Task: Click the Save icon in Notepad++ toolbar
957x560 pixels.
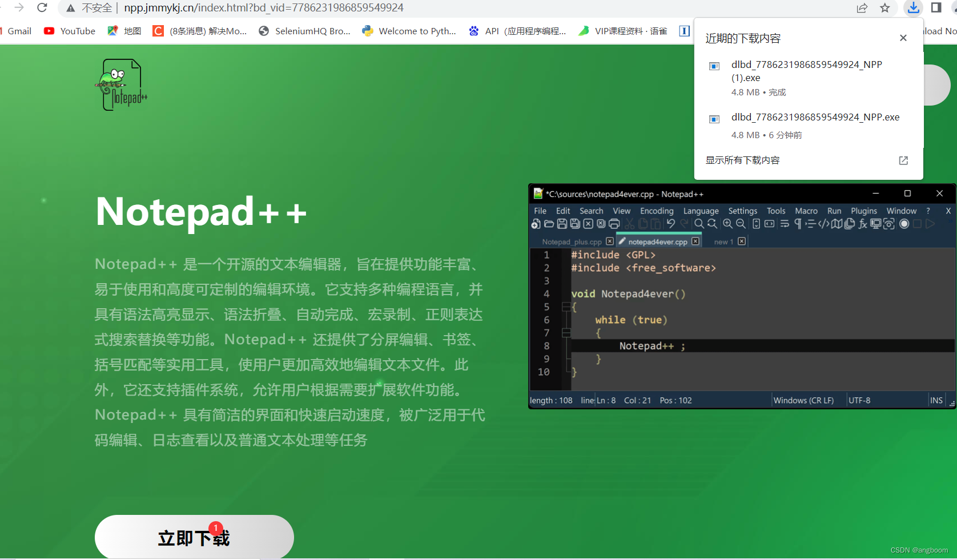Action: pos(562,224)
